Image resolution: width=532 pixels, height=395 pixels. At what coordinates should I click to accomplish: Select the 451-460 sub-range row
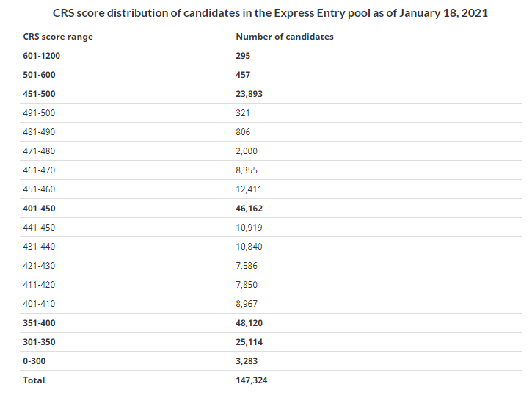(x=271, y=189)
